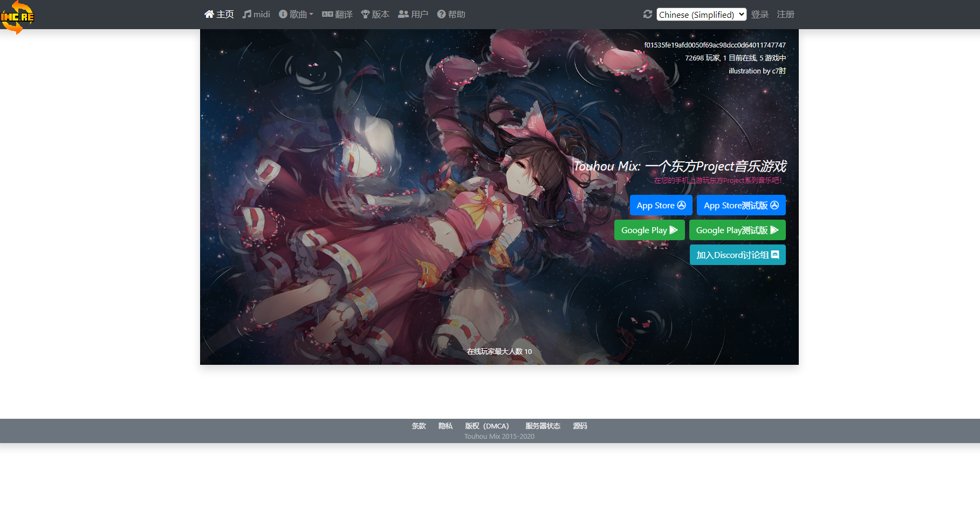
Task: Expand the 歌曲 dropdown menu
Action: (x=297, y=15)
